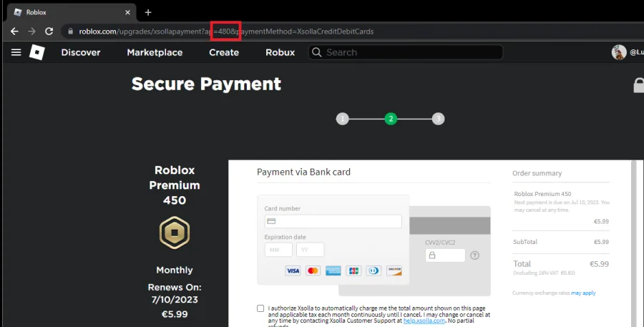Click the 'Payment via Bank card' heading
This screenshot has height=327, width=644.
tap(303, 172)
